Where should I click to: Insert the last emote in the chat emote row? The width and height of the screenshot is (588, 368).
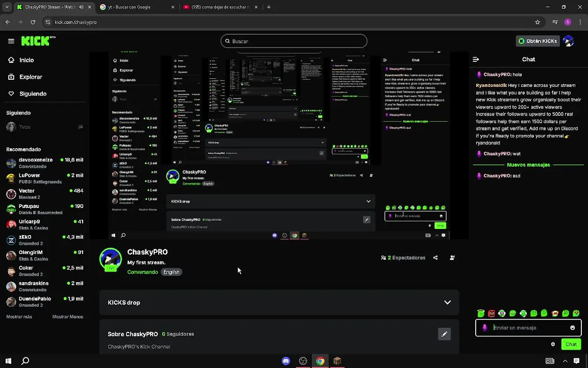pos(576,313)
